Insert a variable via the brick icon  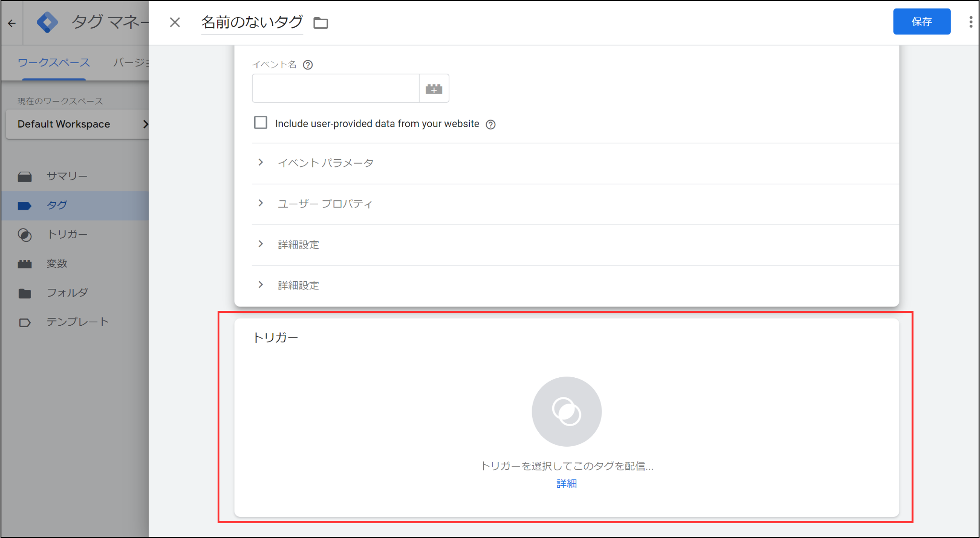(x=434, y=88)
